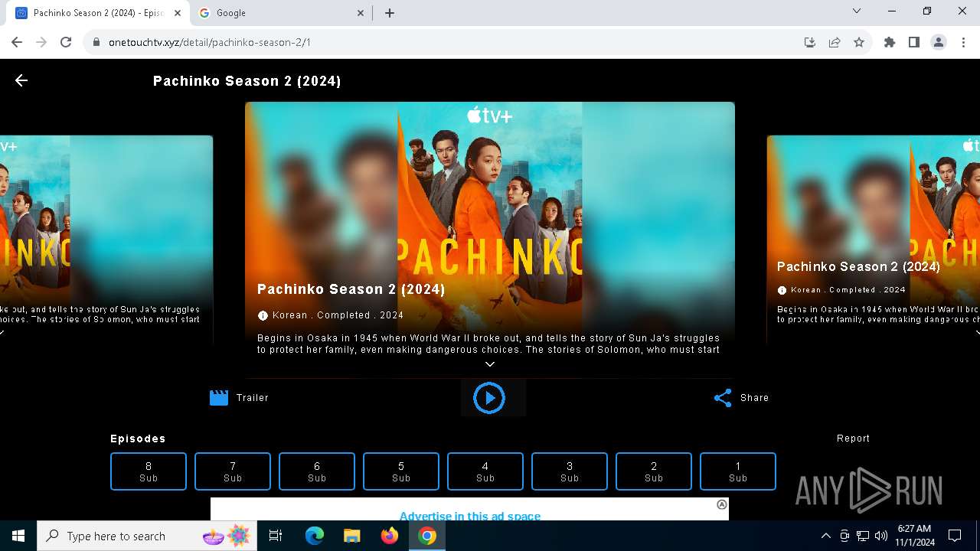Select episode 4 Sub
Image resolution: width=980 pixels, height=551 pixels.
(x=485, y=471)
